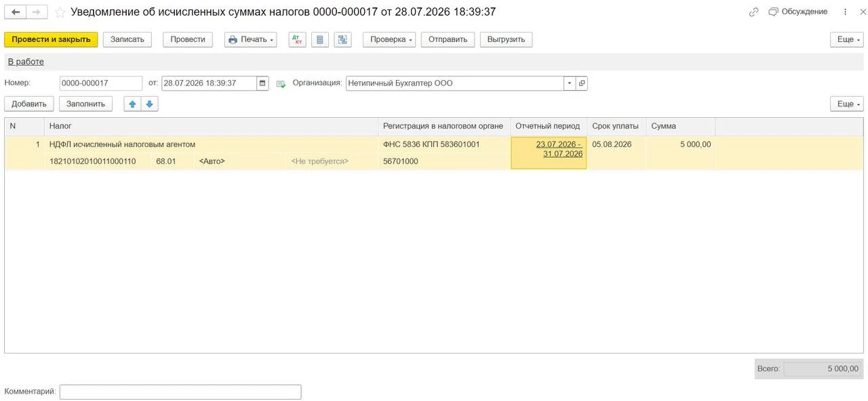Select the КБК 18210102010011000110 cell

point(98,161)
